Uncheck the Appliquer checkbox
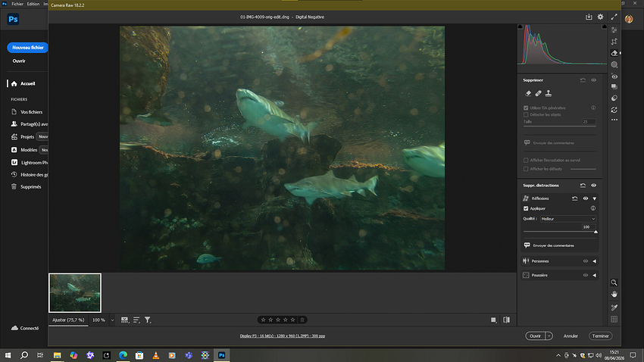The image size is (644, 362). [527, 208]
